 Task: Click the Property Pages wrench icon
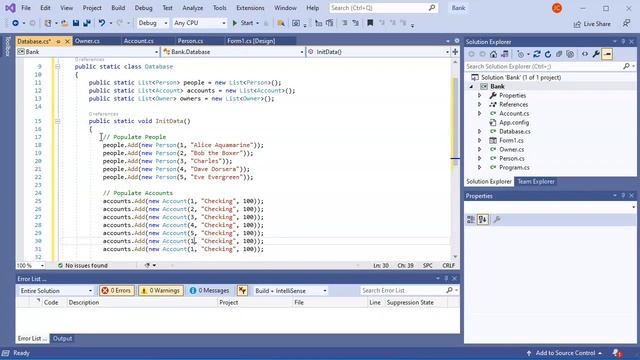[x=497, y=220]
